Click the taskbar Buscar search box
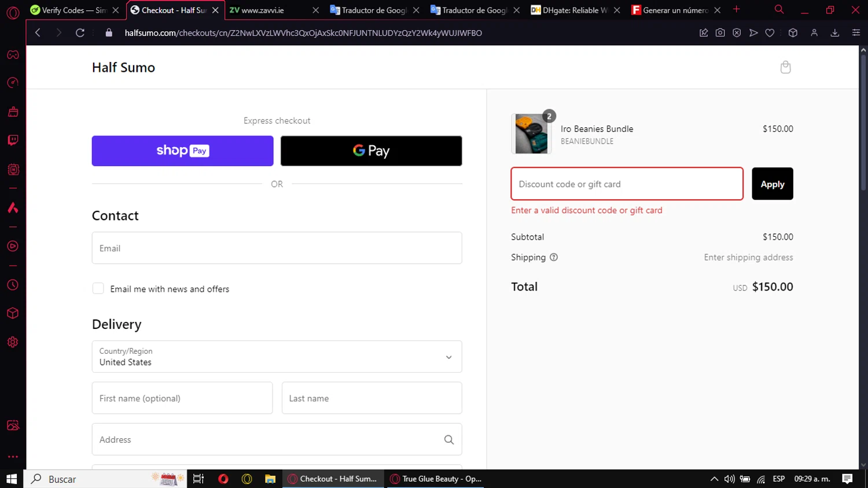This screenshot has width=868, height=488. [105, 479]
